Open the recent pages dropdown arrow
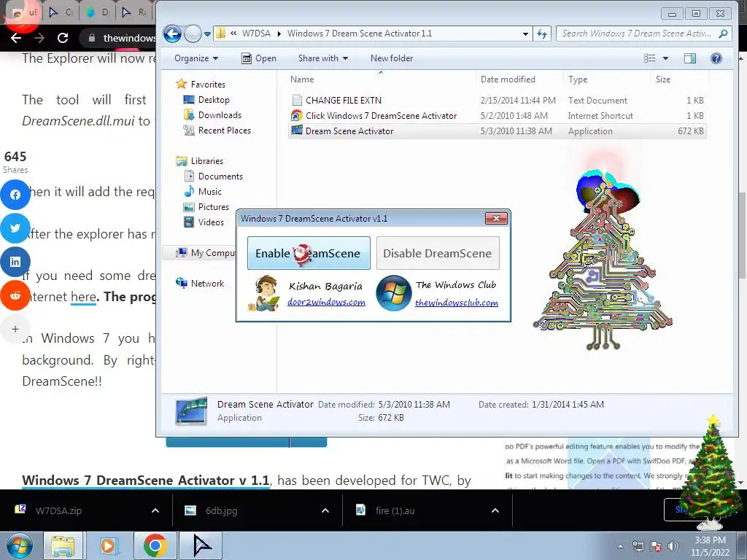Image resolution: width=747 pixels, height=560 pixels. click(x=207, y=34)
